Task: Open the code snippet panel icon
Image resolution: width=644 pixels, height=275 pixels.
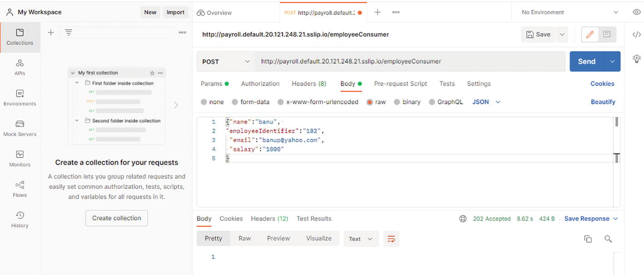Action: [x=636, y=35]
